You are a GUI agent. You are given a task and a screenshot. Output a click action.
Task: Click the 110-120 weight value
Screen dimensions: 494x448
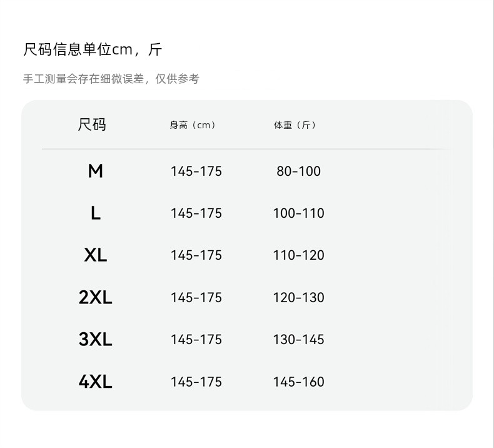(x=298, y=255)
